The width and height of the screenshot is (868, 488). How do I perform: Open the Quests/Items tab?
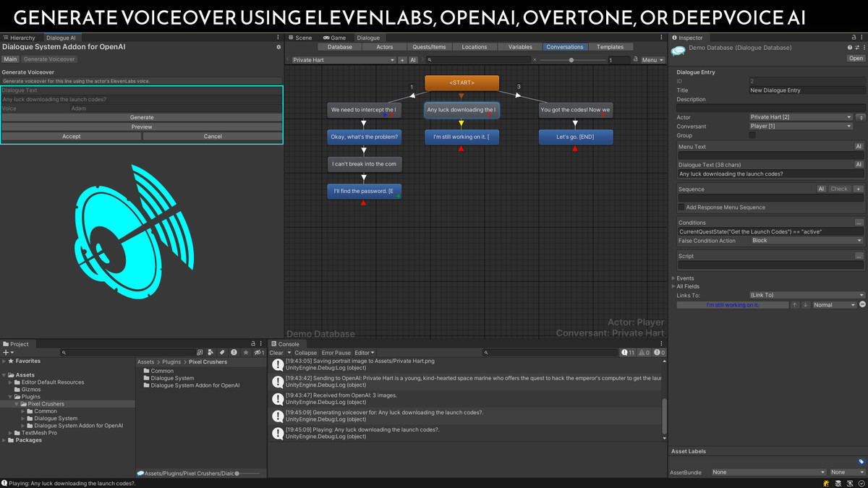click(x=429, y=47)
